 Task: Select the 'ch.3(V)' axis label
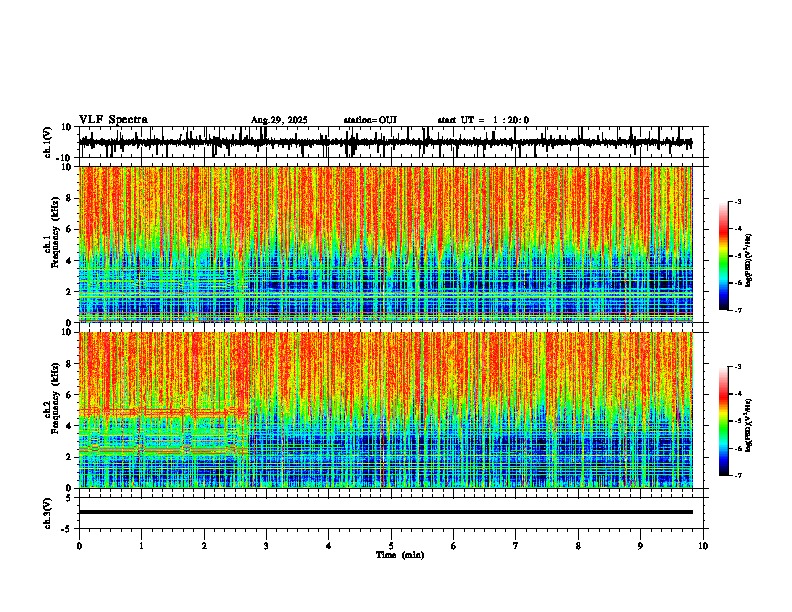pyautogui.click(x=48, y=513)
